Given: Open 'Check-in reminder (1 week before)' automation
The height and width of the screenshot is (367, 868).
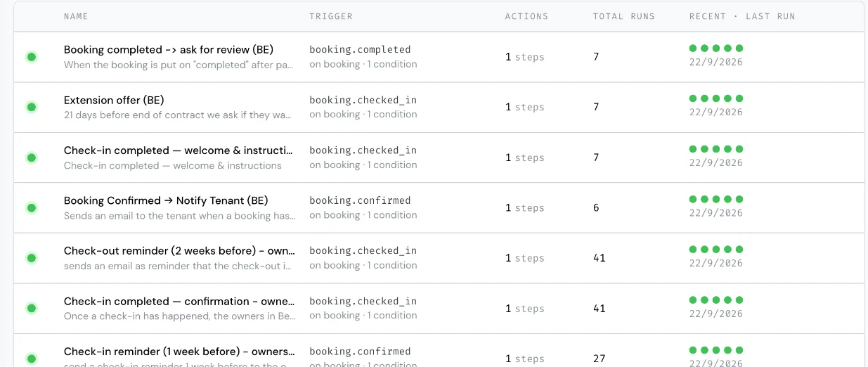Looking at the screenshot, I should 179,352.
